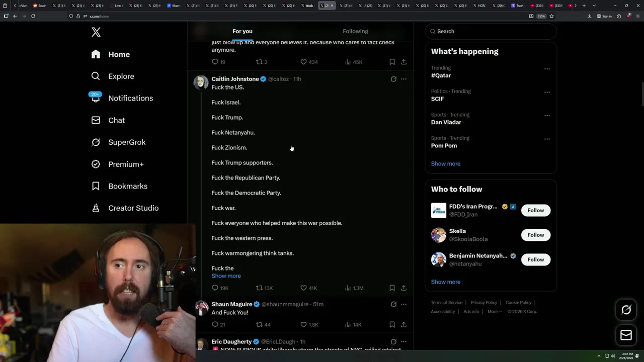Screen dimensions: 644x362
Task: Click the X logo icon
Action: [x=96, y=32]
